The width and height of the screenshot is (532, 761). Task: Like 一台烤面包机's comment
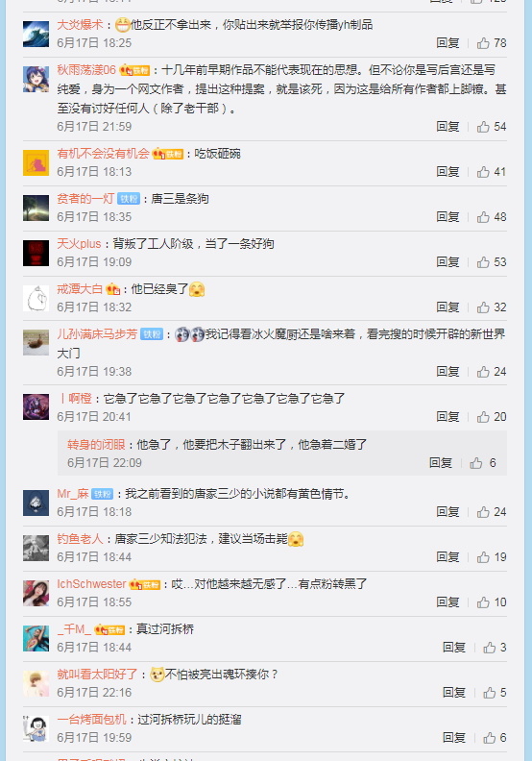tap(490, 738)
